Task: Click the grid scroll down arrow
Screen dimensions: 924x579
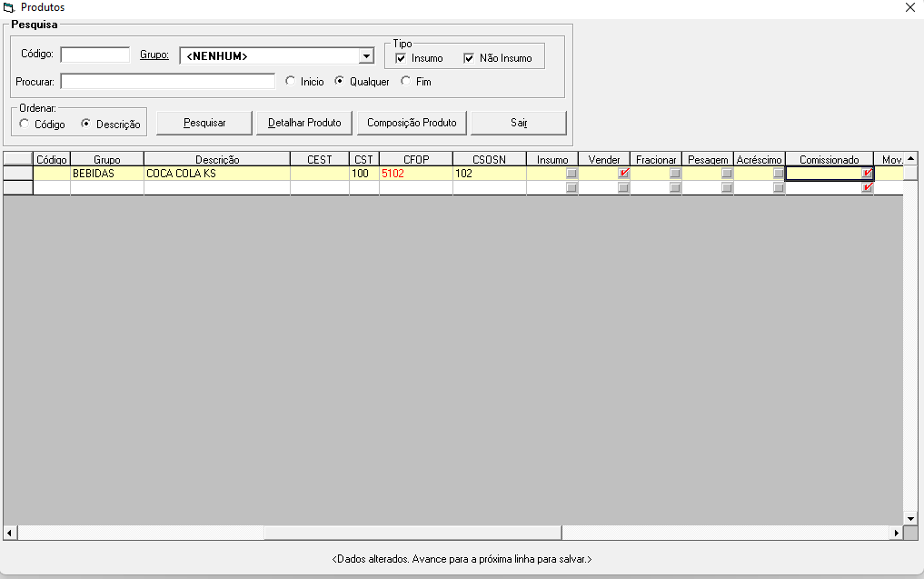Action: pos(910,519)
